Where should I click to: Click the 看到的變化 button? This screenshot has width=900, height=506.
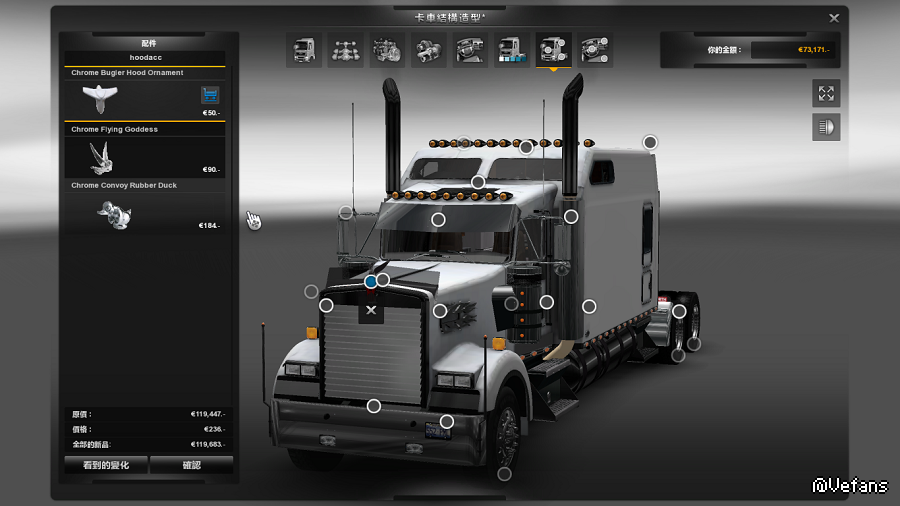click(x=106, y=465)
